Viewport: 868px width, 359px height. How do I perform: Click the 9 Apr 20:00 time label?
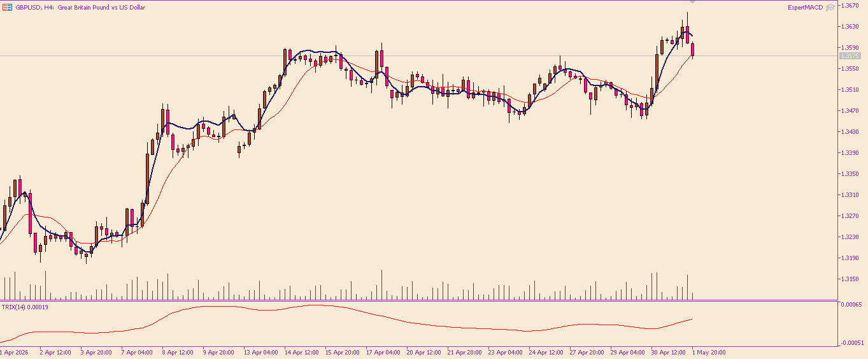218,352
